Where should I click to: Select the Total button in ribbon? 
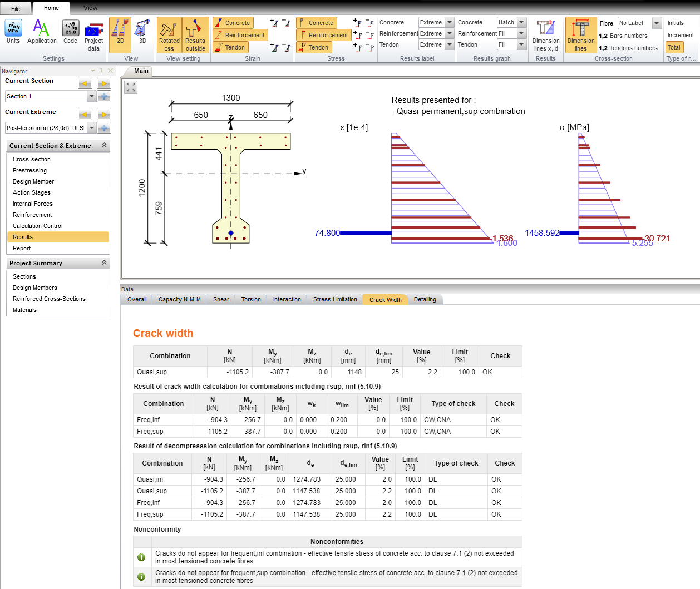click(x=674, y=47)
